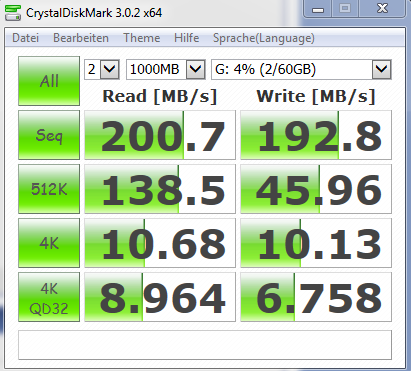This screenshot has width=411, height=371.
Task: Click the empty comment field at the bottom
Action: 205,345
